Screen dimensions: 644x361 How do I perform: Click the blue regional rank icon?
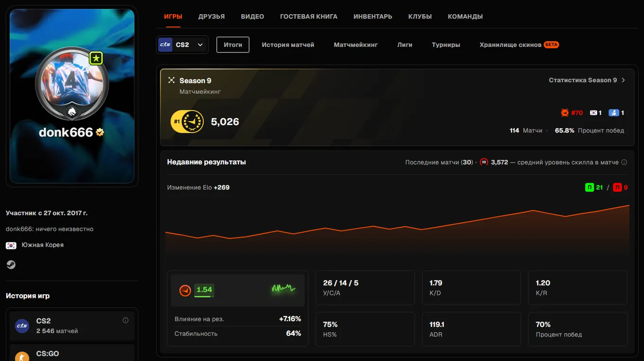pyautogui.click(x=614, y=113)
